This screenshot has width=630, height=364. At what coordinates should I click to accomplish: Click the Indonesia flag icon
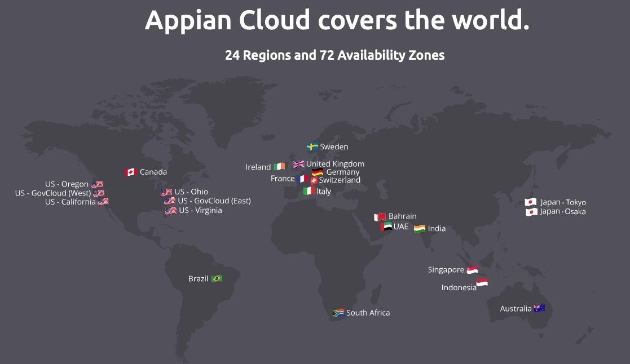(482, 283)
